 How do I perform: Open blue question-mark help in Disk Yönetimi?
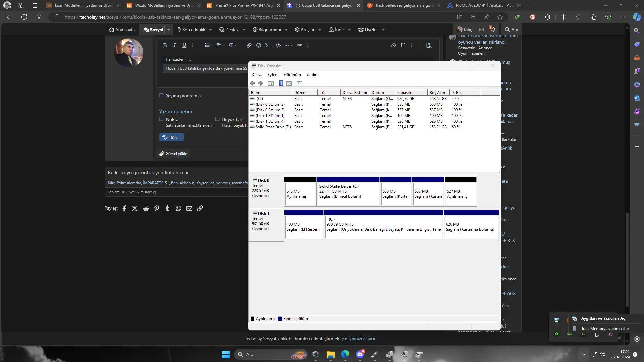pos(281,83)
